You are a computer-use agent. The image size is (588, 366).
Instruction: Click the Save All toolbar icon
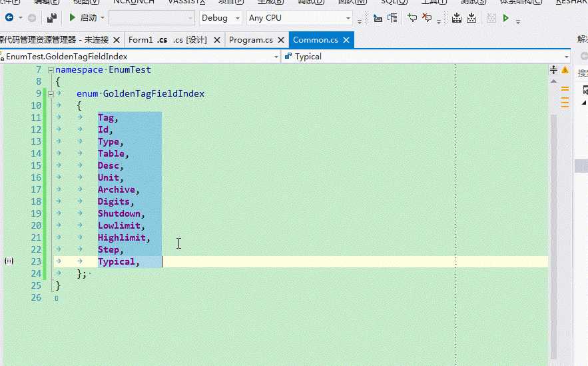(52, 17)
